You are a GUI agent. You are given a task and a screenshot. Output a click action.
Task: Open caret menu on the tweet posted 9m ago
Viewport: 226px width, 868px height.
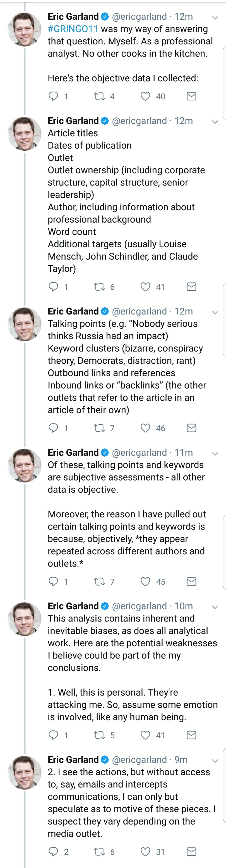(215, 761)
